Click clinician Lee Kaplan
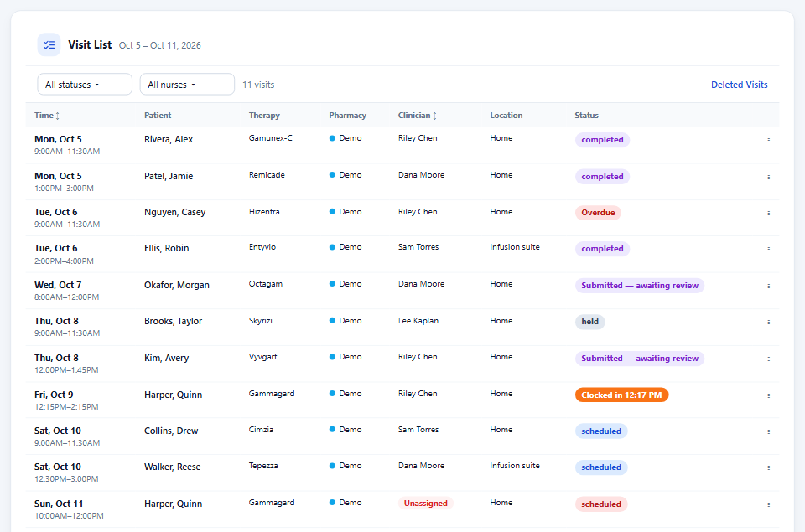805x532 pixels. [x=418, y=321]
